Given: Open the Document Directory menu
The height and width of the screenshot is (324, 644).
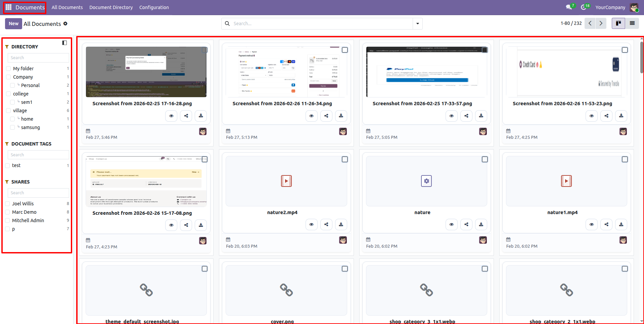Looking at the screenshot, I should (111, 7).
